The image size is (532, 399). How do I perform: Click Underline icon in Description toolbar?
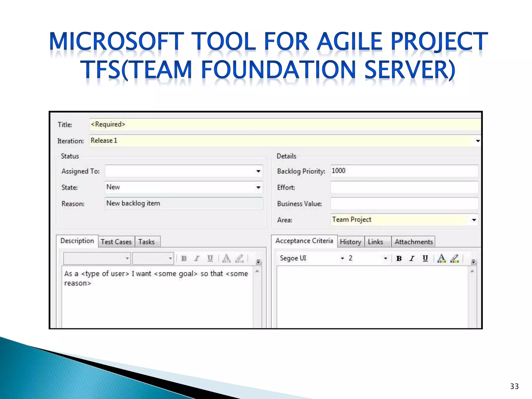coord(210,258)
